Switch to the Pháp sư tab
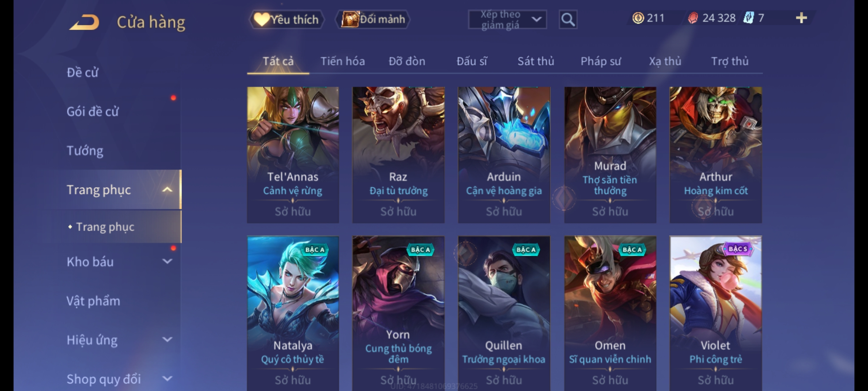This screenshot has width=868, height=391. (x=601, y=61)
